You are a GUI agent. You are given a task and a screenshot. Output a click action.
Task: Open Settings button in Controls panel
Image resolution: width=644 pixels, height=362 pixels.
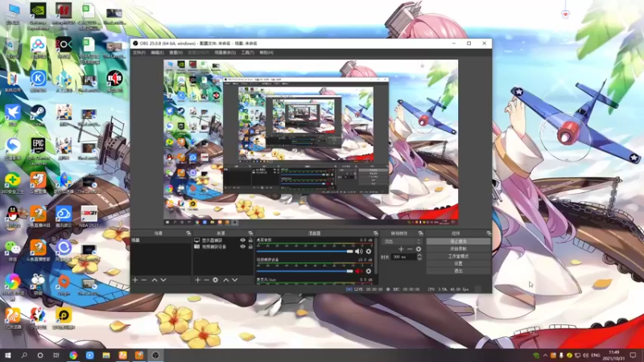458,264
